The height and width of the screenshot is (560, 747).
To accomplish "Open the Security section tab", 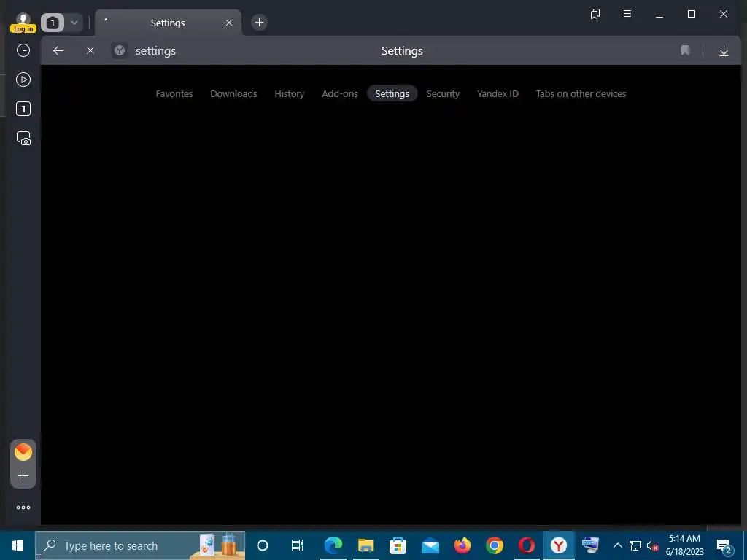I will [x=443, y=94].
